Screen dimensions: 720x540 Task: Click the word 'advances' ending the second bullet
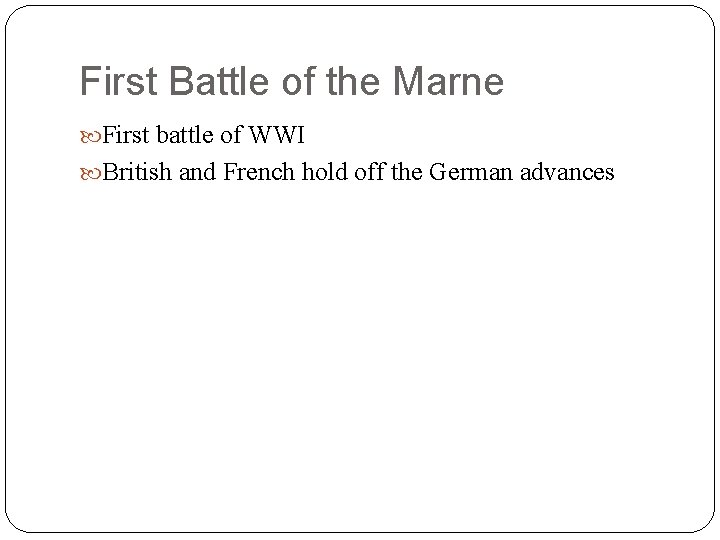pyautogui.click(x=566, y=173)
